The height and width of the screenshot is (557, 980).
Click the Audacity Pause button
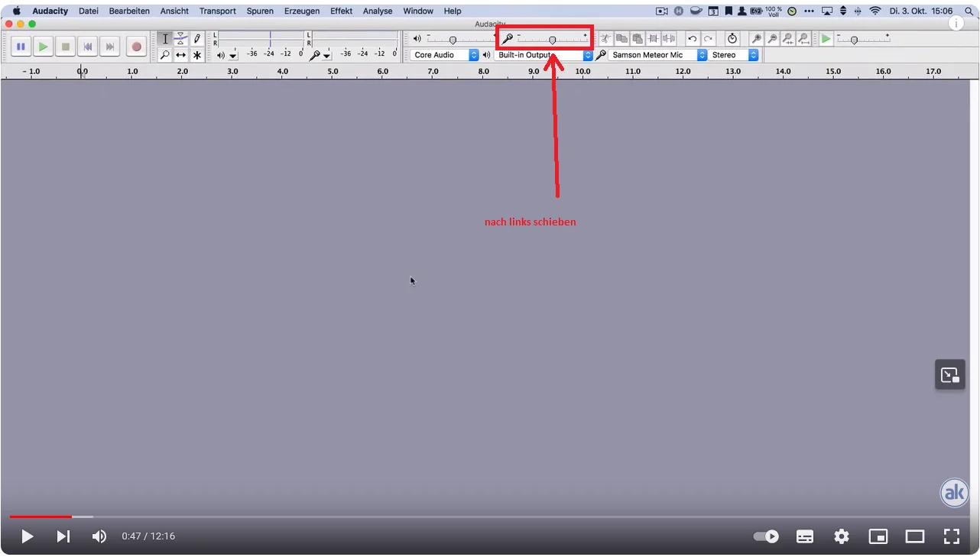tap(21, 47)
